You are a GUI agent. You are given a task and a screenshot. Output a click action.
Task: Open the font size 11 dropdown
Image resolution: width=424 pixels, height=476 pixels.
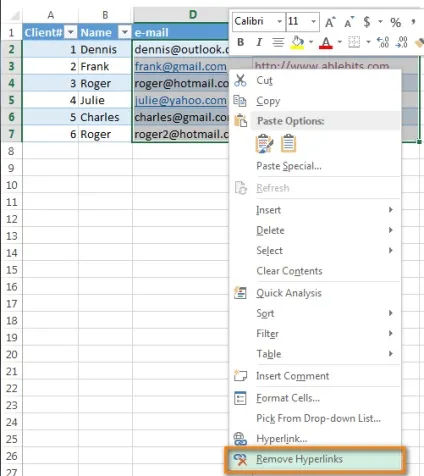pyautogui.click(x=313, y=22)
